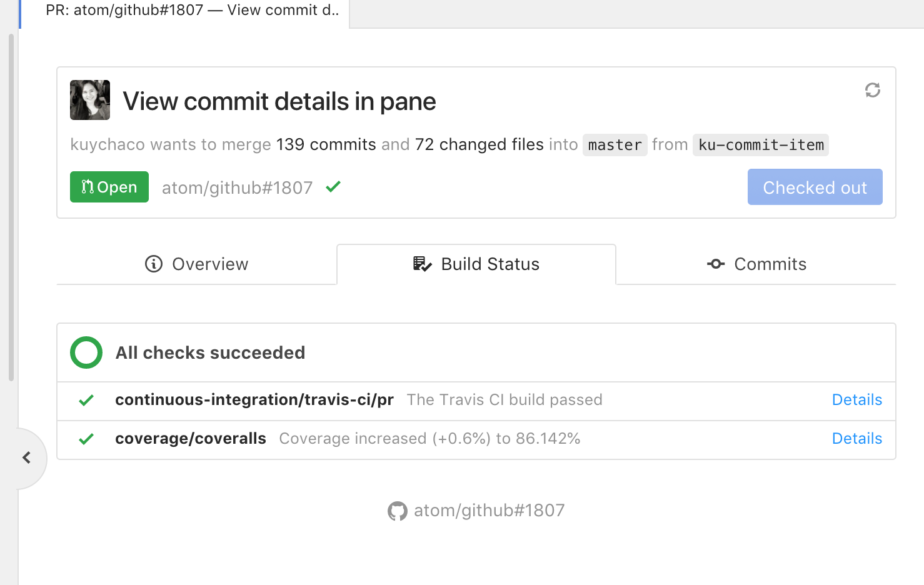Click the green checkmark beside atom/github#1807
Screen dimensions: 924x585
[333, 186]
